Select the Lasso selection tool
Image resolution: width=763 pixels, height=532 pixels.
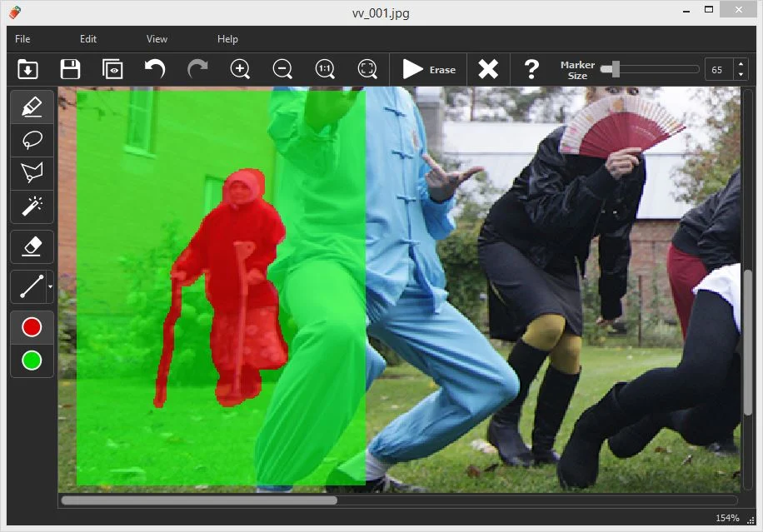[32, 140]
